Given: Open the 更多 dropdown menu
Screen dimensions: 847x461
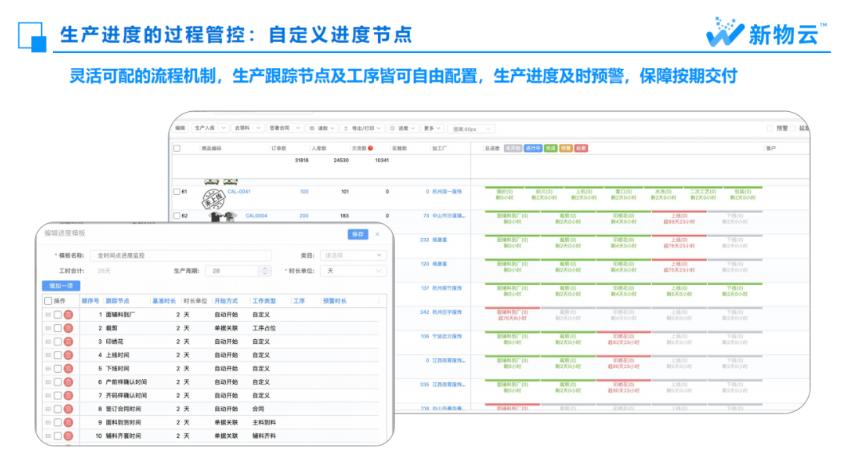Looking at the screenshot, I should 432,129.
